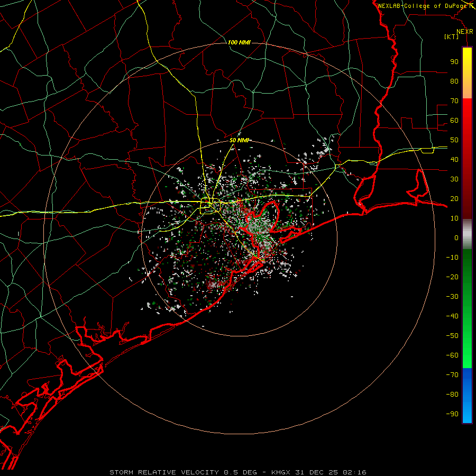Click the gray zero-velocity segment of the color bar
The width and height of the screenshot is (476, 476).
(467, 234)
